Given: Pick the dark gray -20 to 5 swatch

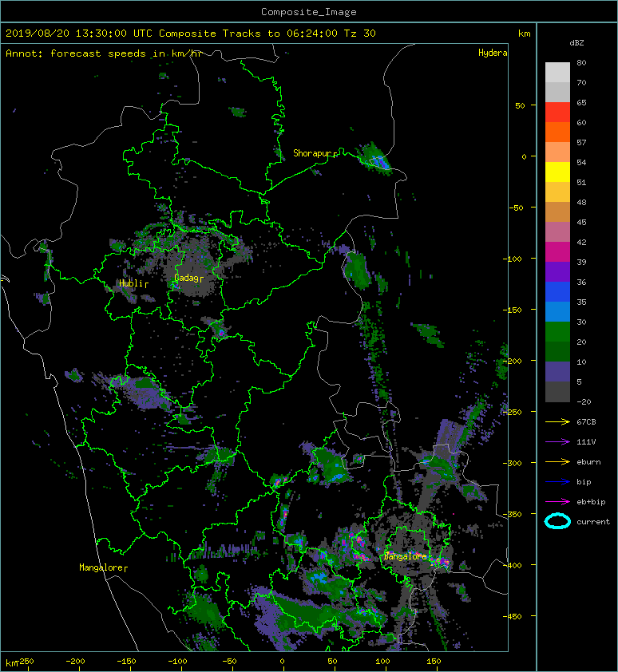Looking at the screenshot, I should point(557,392).
